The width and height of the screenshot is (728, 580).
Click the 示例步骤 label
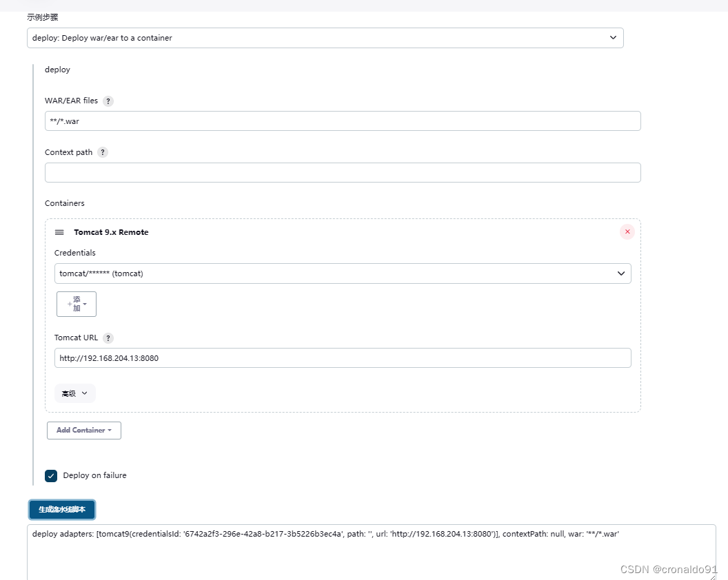tap(43, 17)
